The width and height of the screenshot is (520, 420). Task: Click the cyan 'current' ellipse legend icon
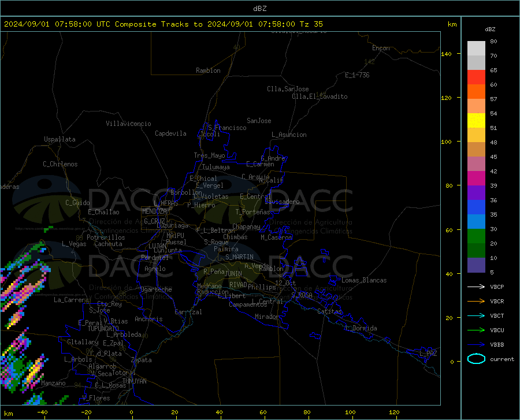pyautogui.click(x=476, y=359)
